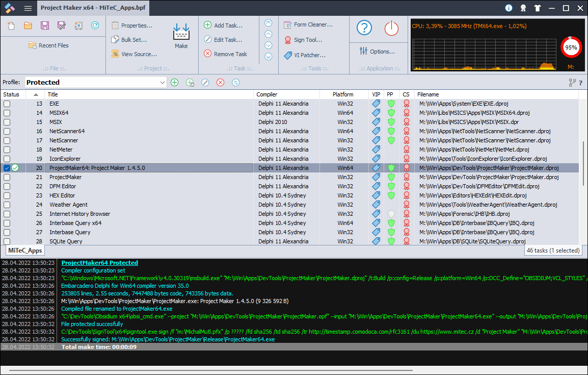Click the red power button icon
The image size is (588, 375).
click(391, 28)
